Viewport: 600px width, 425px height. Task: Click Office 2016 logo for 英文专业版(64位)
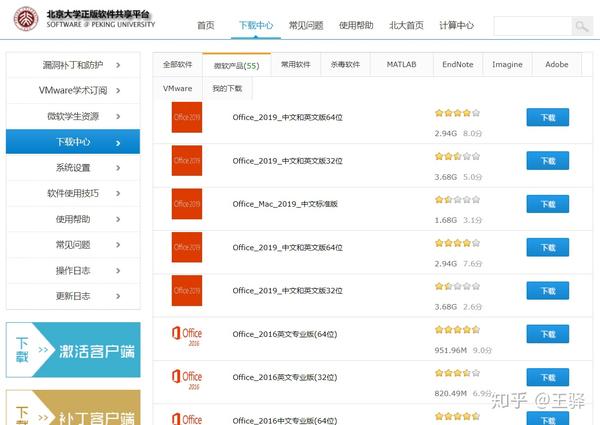pos(187,336)
